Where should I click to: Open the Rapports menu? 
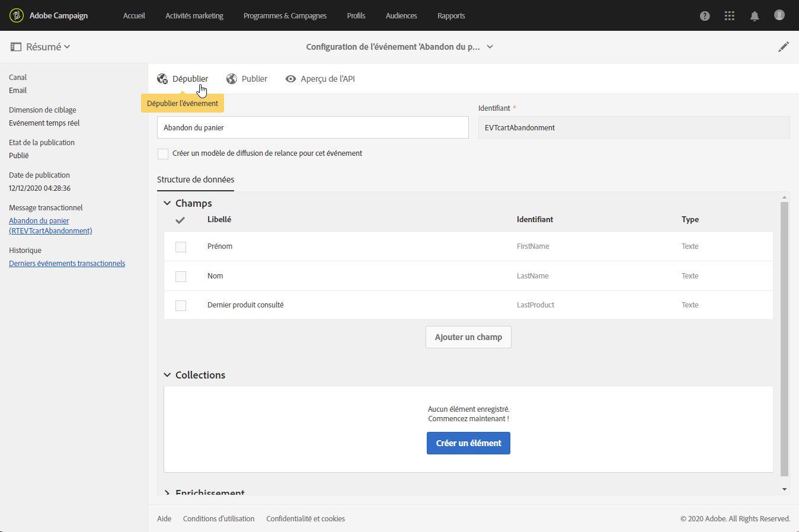[x=451, y=16]
